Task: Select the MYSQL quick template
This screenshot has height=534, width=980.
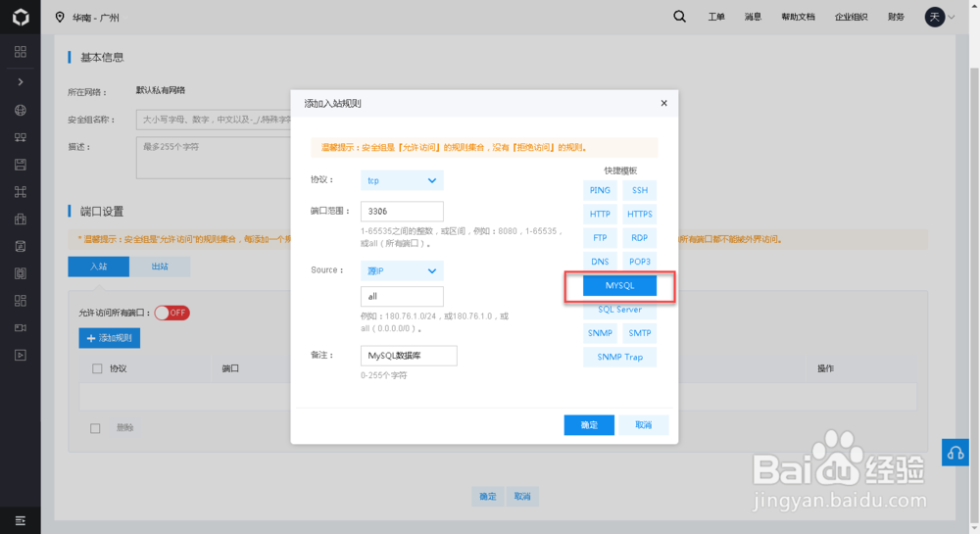Action: (x=620, y=285)
